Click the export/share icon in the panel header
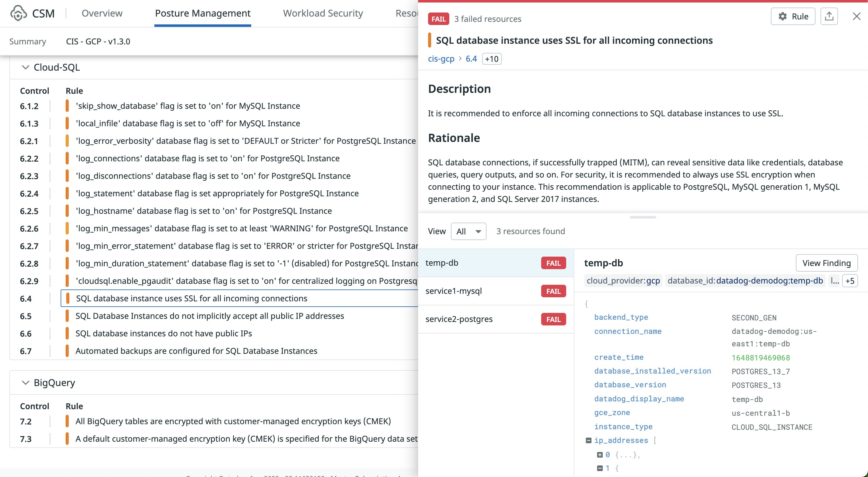 coord(829,16)
